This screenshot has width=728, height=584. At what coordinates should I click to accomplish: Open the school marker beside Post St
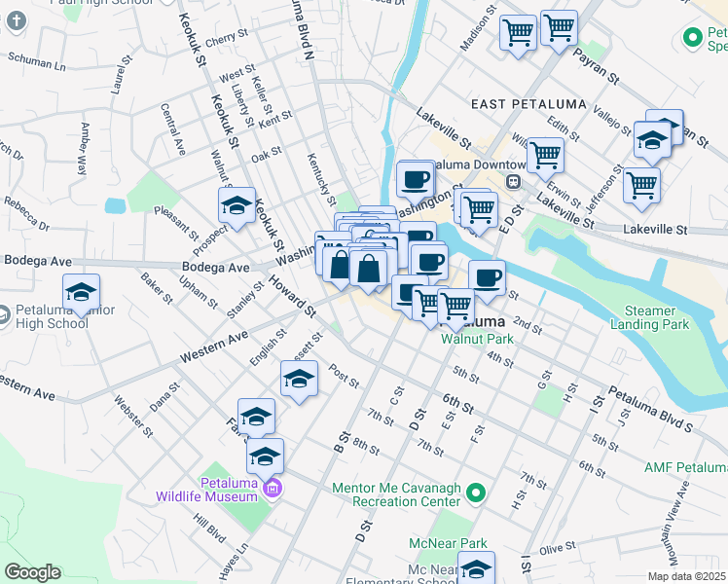[300, 381]
